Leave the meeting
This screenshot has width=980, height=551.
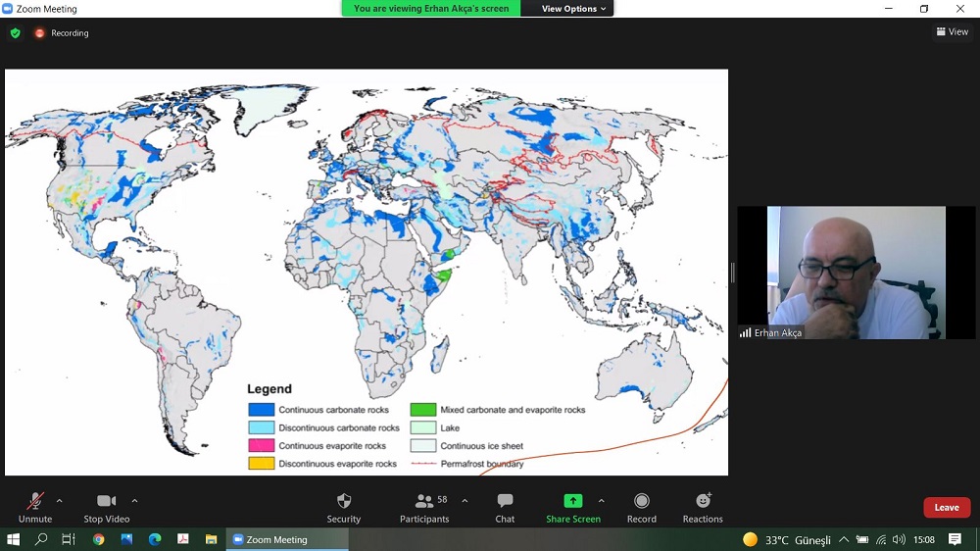(x=947, y=507)
